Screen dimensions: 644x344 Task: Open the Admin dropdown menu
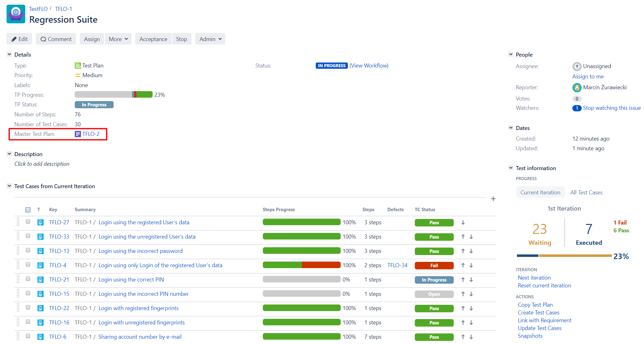(210, 39)
